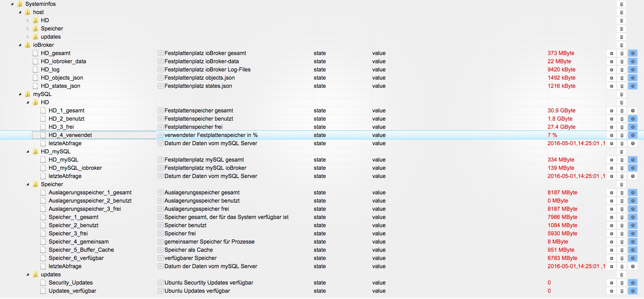Click description 'Speicher als Cache'
644x299 pixels.
(189, 250)
